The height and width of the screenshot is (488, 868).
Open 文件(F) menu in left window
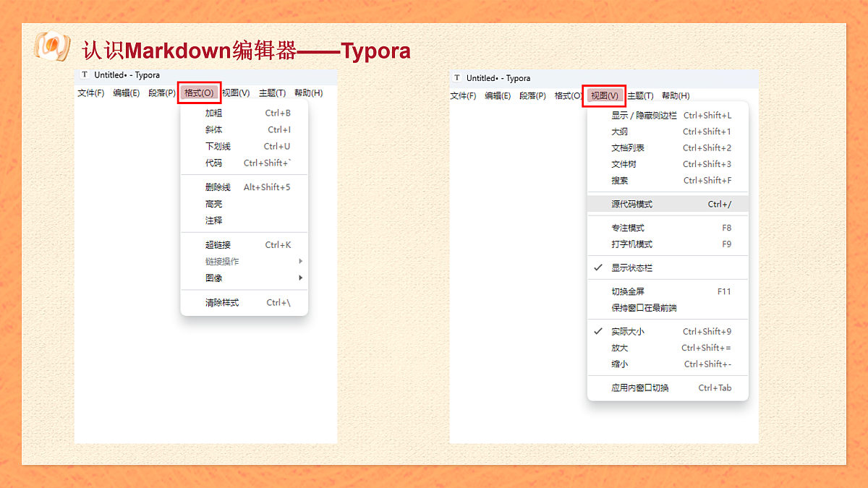coord(91,93)
